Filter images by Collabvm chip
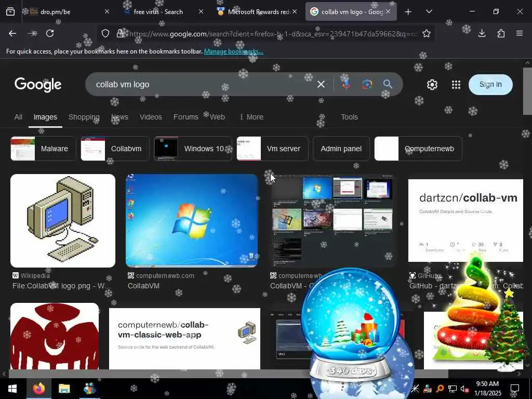Viewport: 532px width, 399px height. point(115,149)
